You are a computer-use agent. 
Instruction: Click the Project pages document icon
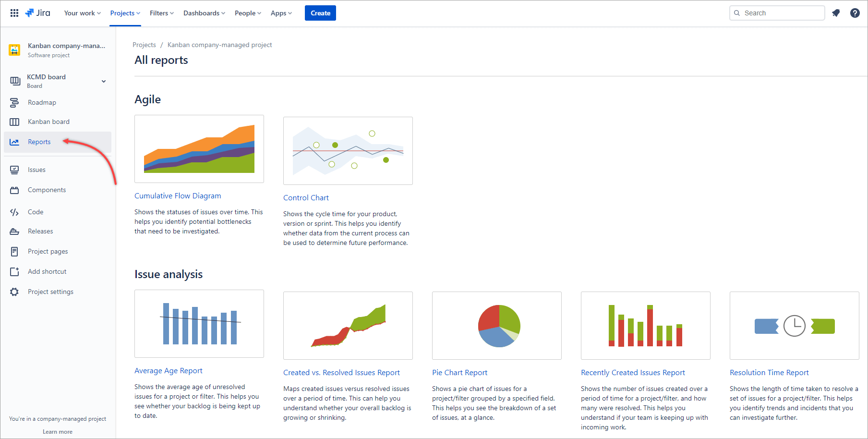[x=15, y=251]
